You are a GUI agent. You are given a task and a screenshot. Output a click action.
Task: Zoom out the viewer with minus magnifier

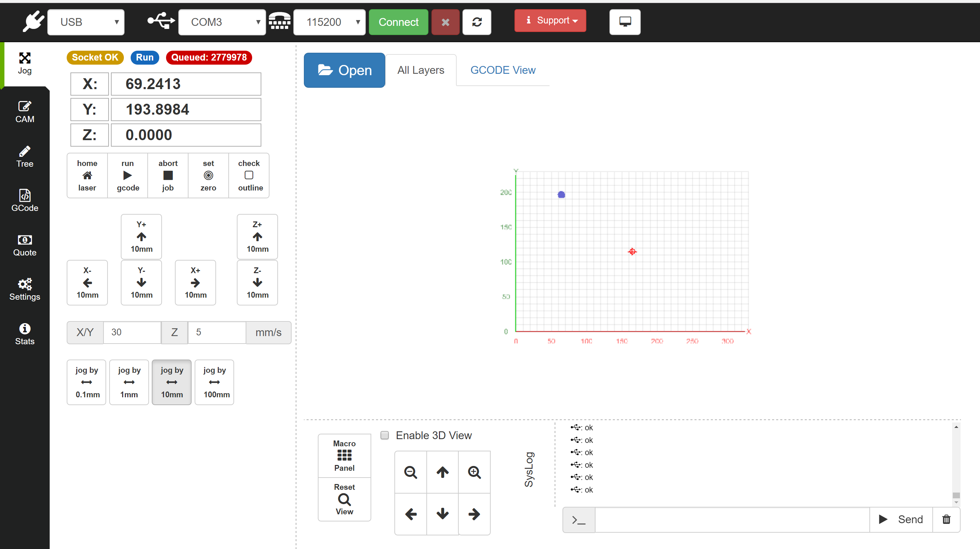[411, 472]
